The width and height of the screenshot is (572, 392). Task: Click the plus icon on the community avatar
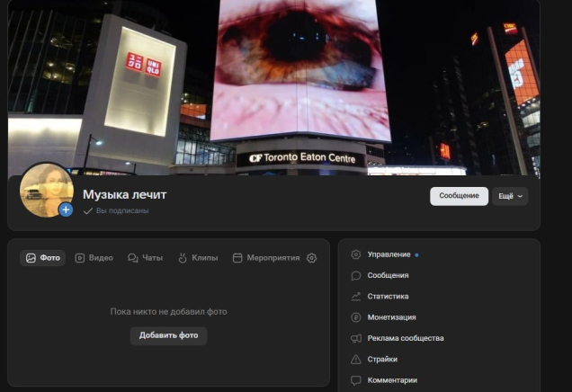click(x=66, y=209)
